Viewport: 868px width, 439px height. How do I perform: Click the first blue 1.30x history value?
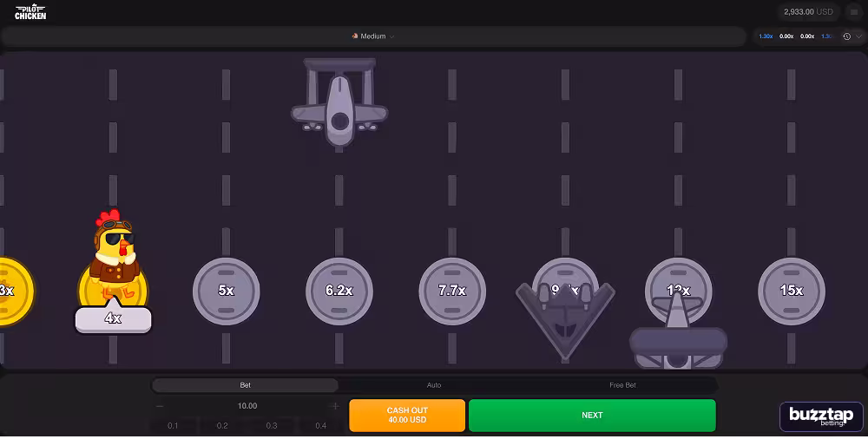766,36
